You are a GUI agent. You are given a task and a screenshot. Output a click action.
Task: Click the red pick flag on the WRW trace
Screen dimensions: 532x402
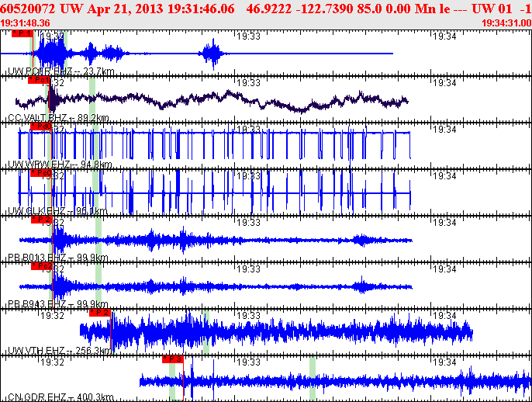pos(40,126)
